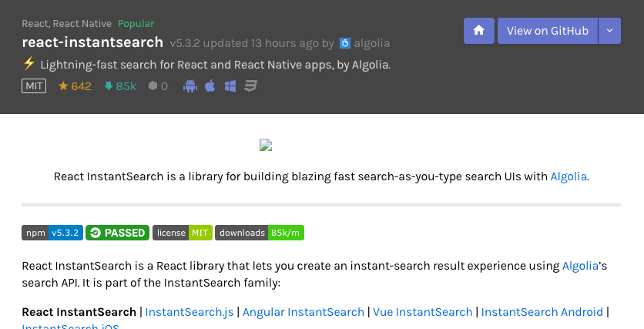Viewport: 644px width, 329px height.
Task: Click the gold star rating icon
Action: [63, 86]
